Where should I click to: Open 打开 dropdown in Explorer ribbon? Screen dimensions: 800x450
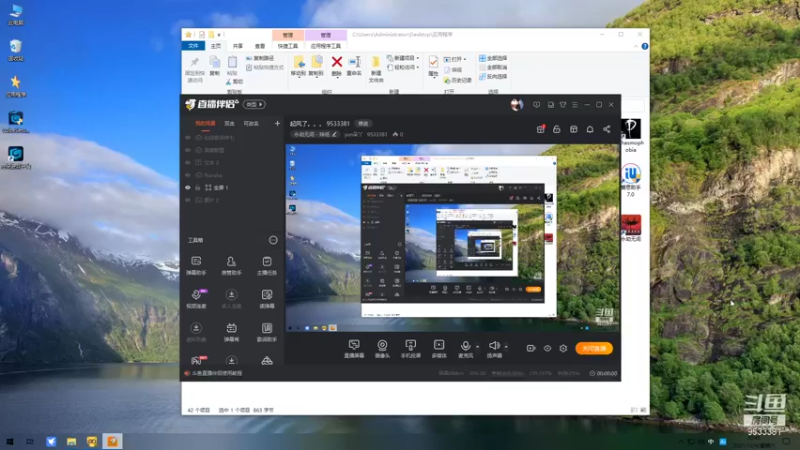coord(455,59)
